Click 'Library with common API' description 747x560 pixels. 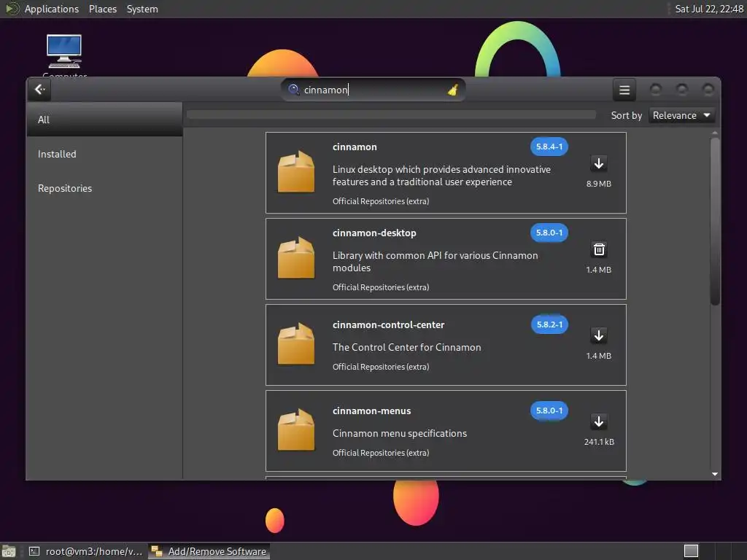tap(435, 262)
